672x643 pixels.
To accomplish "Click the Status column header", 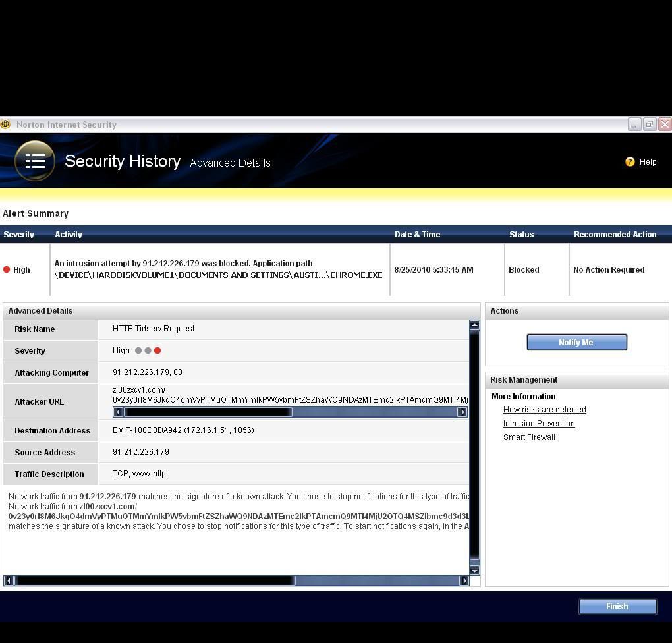I will pyautogui.click(x=521, y=235).
